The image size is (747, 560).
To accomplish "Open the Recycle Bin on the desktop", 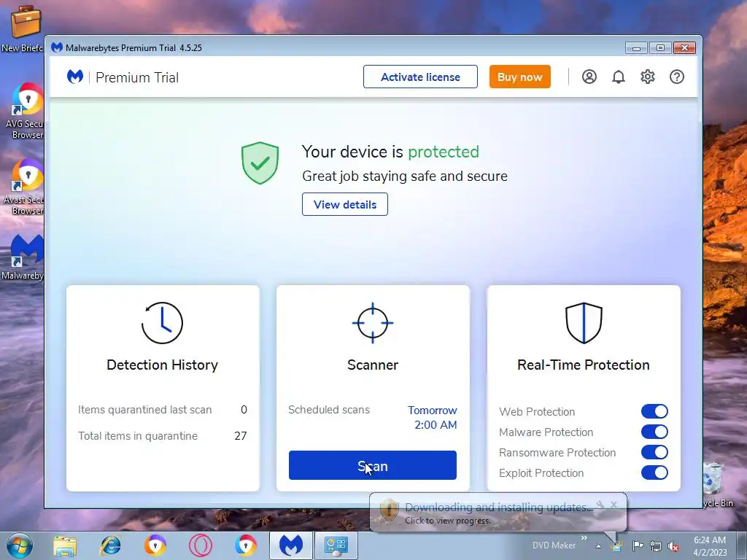I will 713,484.
